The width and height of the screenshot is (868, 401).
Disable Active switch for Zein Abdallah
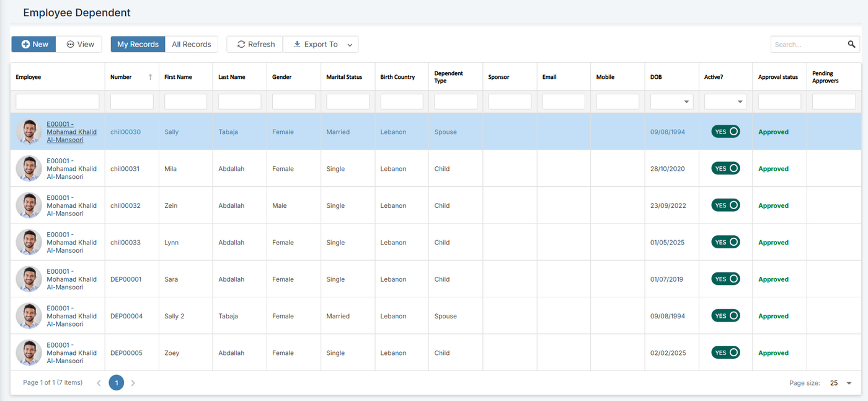(x=725, y=205)
